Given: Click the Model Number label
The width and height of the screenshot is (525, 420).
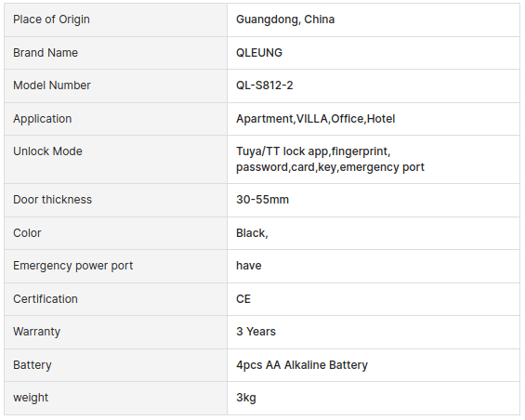Looking at the screenshot, I should pyautogui.click(x=51, y=85).
